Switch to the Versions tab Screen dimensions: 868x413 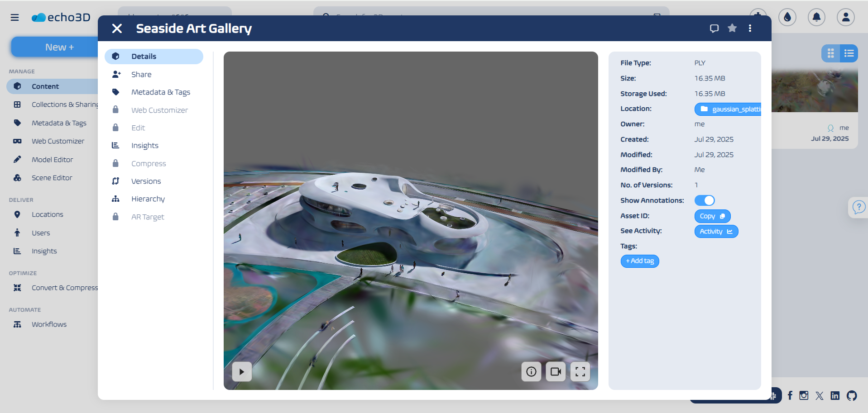tap(146, 181)
